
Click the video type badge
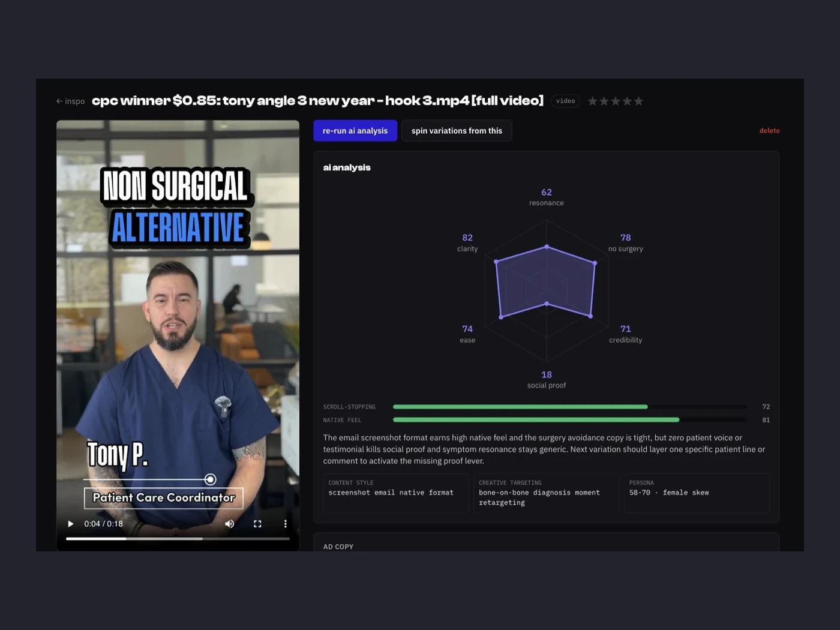point(565,101)
